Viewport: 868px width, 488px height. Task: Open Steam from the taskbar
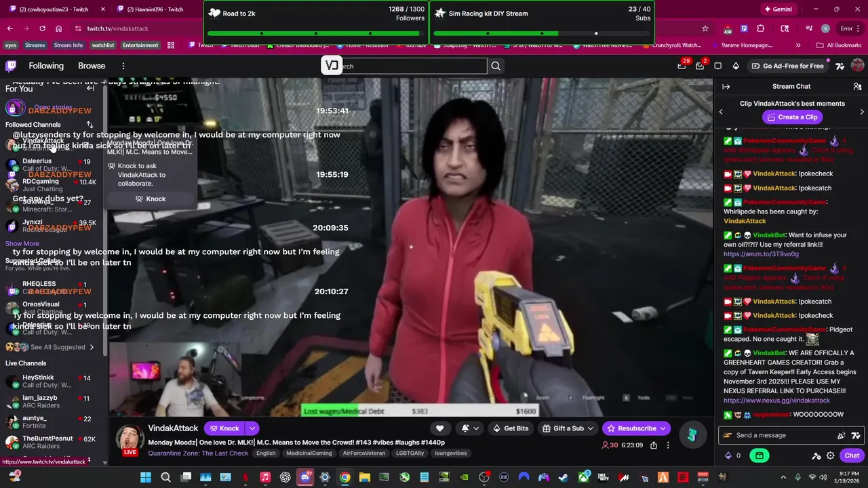click(x=564, y=477)
